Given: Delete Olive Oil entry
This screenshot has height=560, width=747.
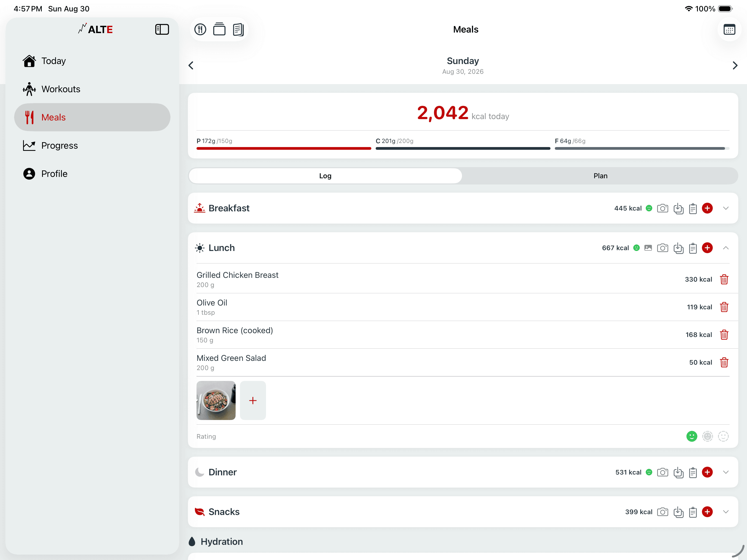Looking at the screenshot, I should tap(724, 307).
